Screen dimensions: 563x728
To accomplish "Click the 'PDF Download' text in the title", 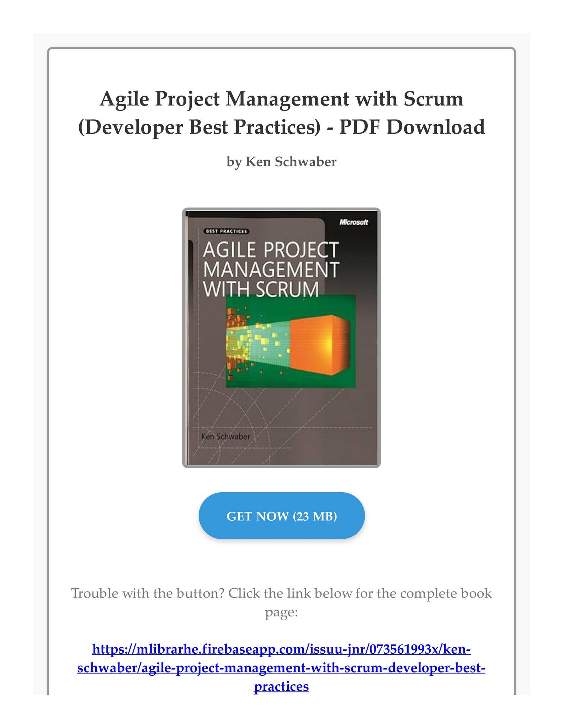I will 412,127.
